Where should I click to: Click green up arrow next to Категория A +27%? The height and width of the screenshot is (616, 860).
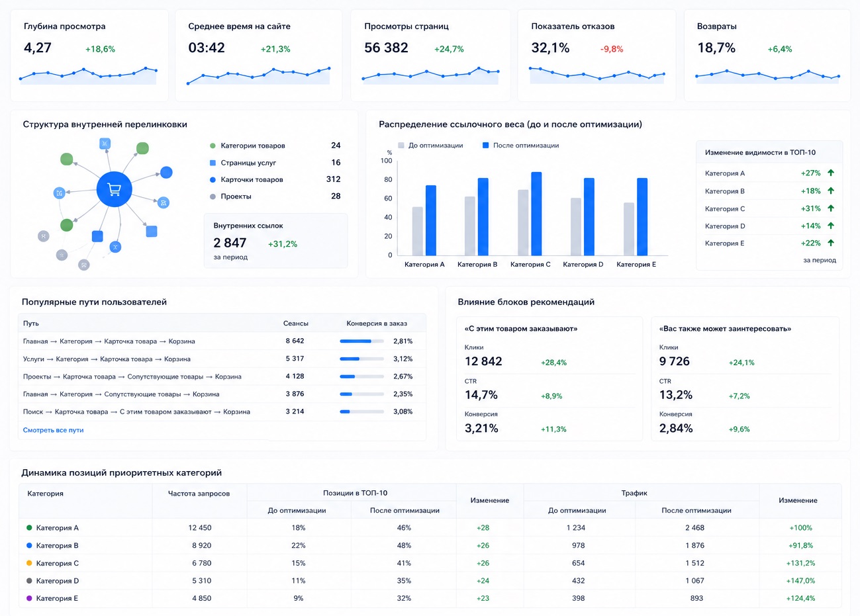[831, 173]
